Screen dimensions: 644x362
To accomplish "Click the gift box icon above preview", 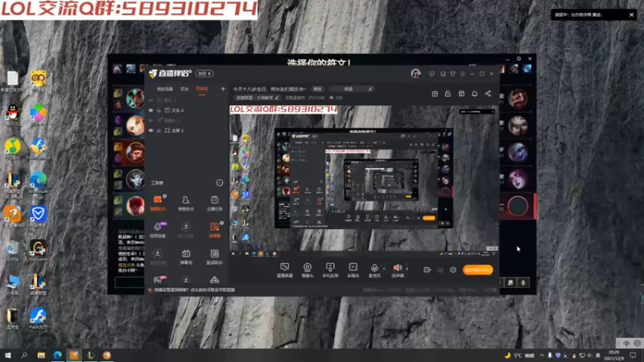I will coord(435,93).
